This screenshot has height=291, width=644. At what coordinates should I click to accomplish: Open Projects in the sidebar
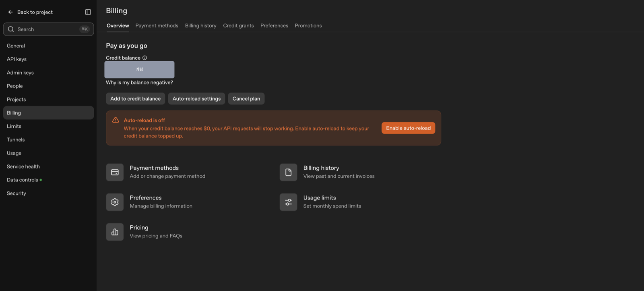(x=48, y=100)
